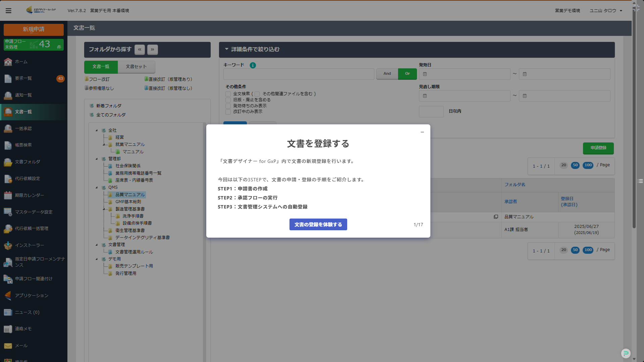Click the collapse folders double-left arrow

pyautogui.click(x=140, y=50)
